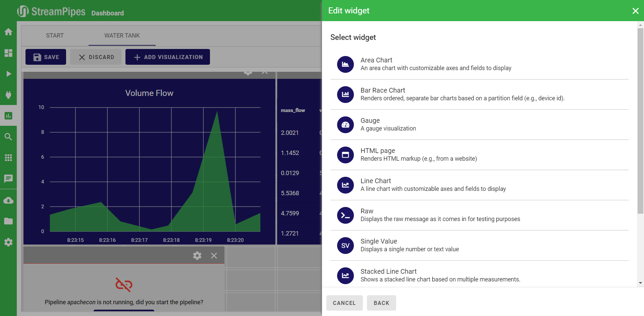
Task: Switch to the START dashboard tab
Action: point(55,36)
